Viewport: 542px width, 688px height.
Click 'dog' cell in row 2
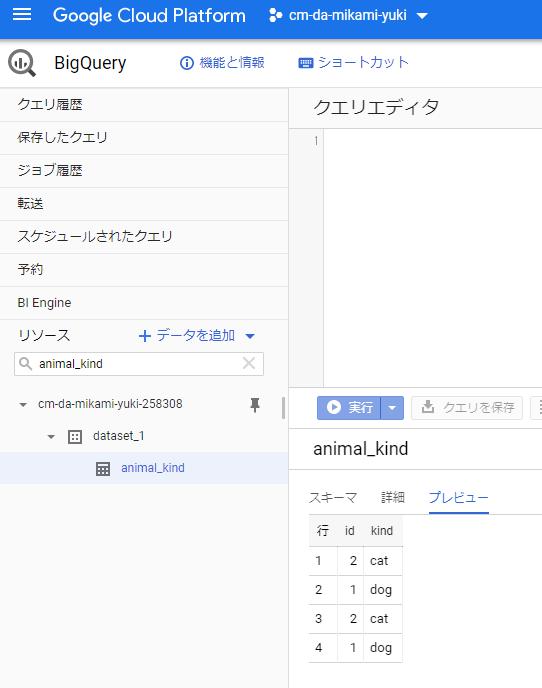pos(381,590)
